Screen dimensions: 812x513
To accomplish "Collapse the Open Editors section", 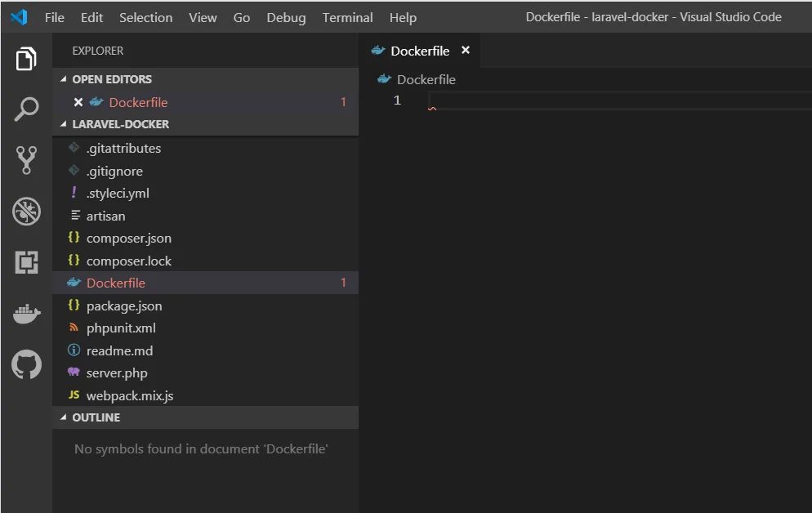I will 63,79.
